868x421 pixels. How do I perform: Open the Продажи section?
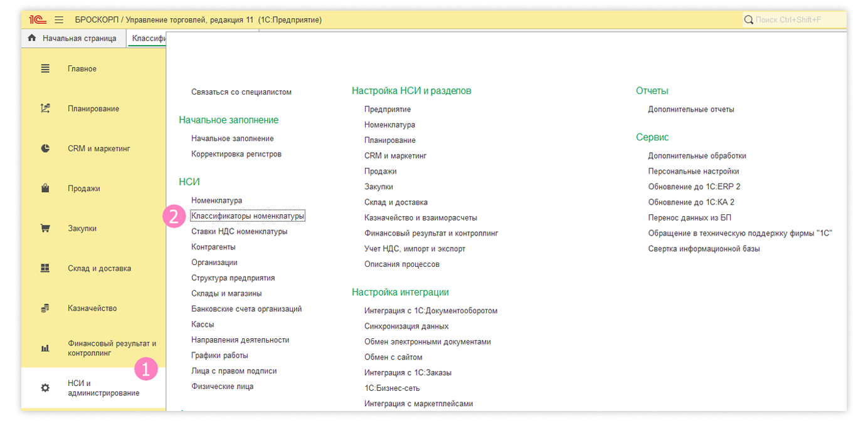coord(84,189)
